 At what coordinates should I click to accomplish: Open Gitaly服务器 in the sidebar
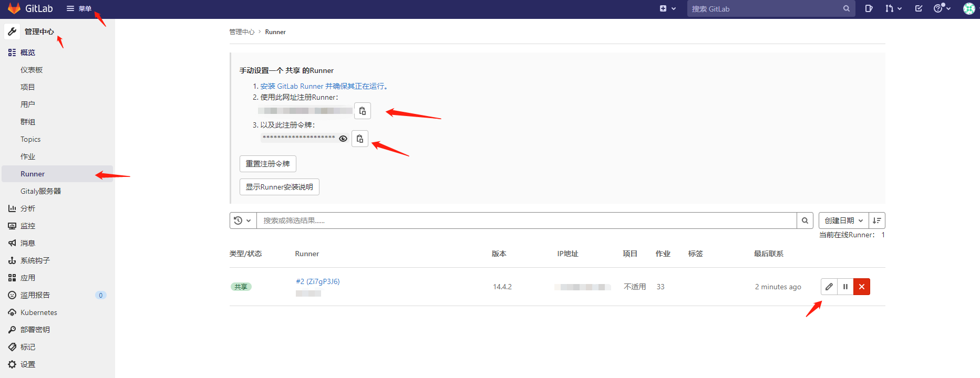tap(40, 191)
